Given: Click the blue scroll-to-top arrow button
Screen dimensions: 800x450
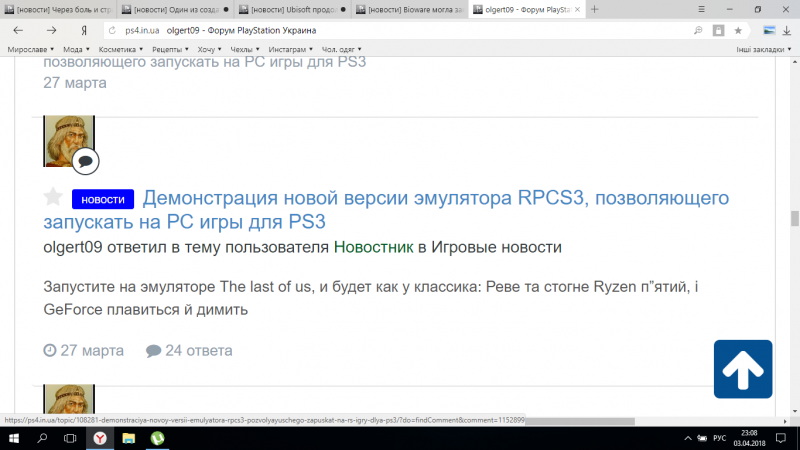Looking at the screenshot, I should tap(743, 369).
